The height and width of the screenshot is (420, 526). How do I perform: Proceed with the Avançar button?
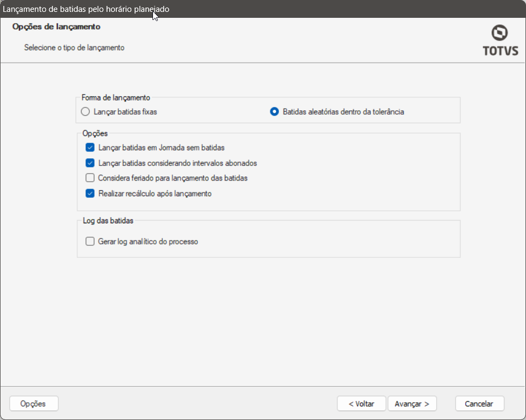tap(412, 404)
